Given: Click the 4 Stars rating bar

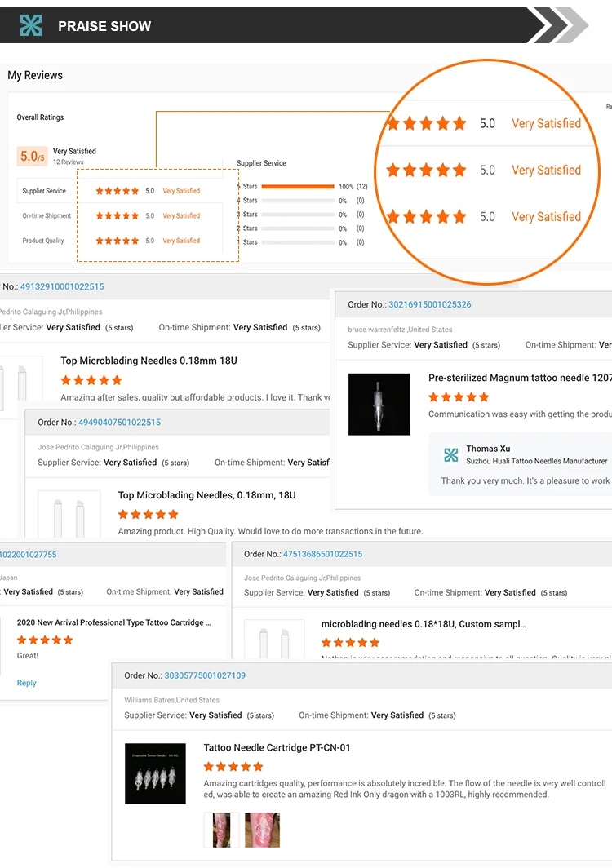Looking at the screenshot, I should pos(298,201).
